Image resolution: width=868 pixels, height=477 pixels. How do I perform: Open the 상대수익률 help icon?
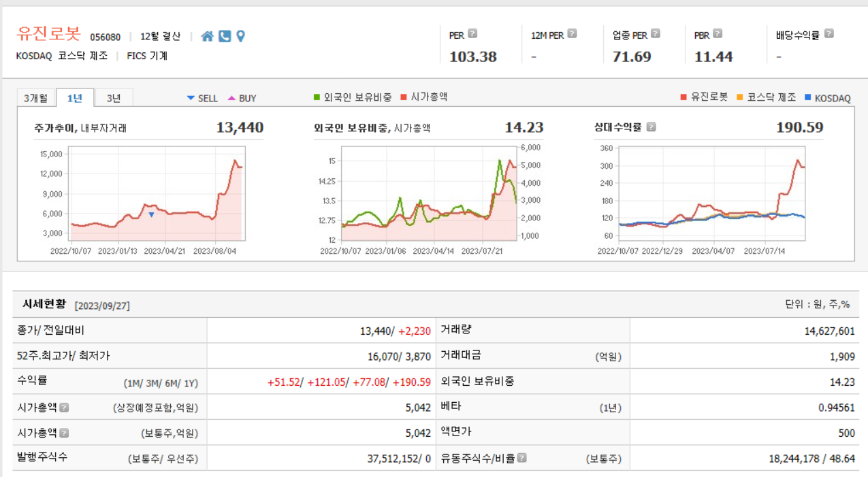(x=651, y=127)
